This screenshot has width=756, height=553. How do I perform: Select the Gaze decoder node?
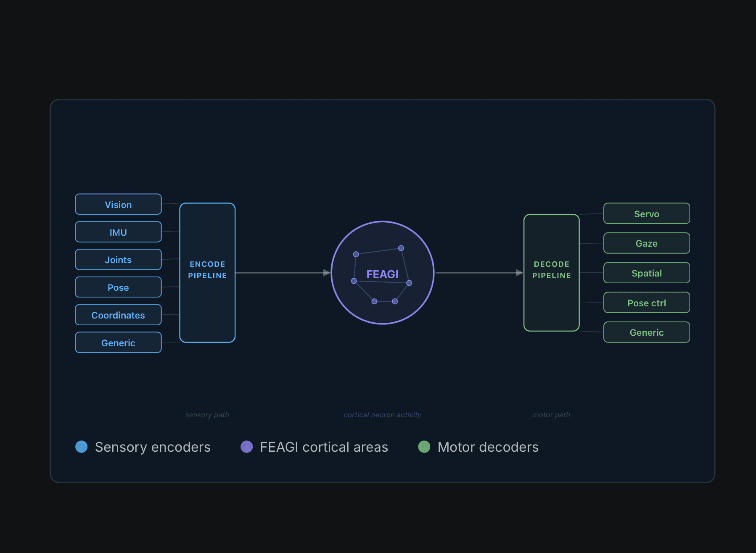[646, 243]
